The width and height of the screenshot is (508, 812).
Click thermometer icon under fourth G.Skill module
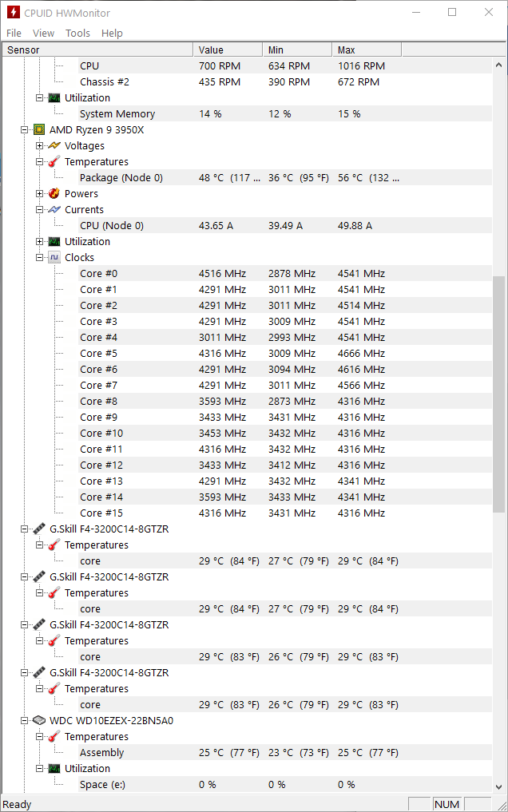pyautogui.click(x=54, y=689)
